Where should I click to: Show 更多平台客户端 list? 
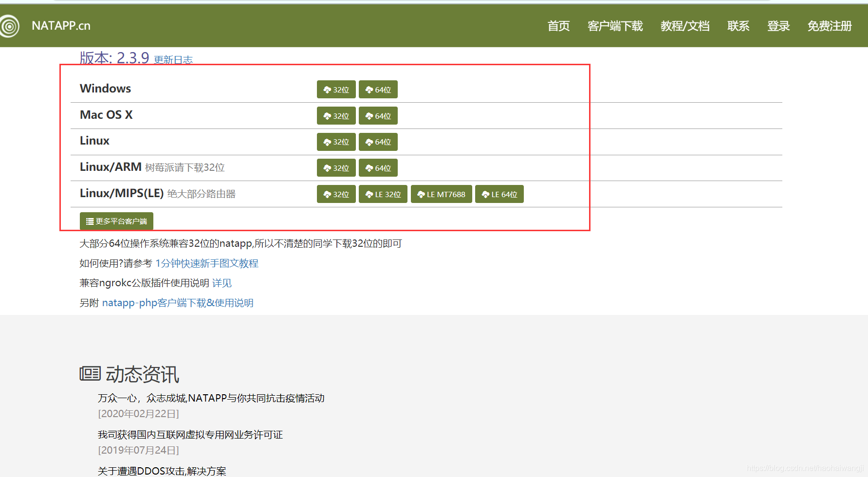116,221
